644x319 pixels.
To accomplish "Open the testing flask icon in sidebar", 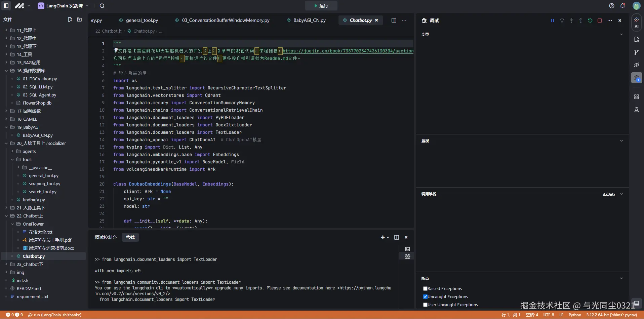I will [x=636, y=110].
